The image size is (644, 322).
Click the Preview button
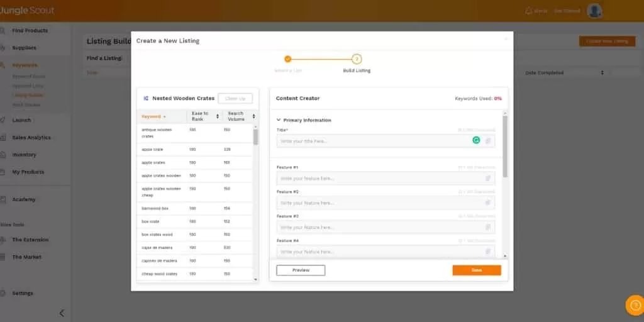click(301, 270)
